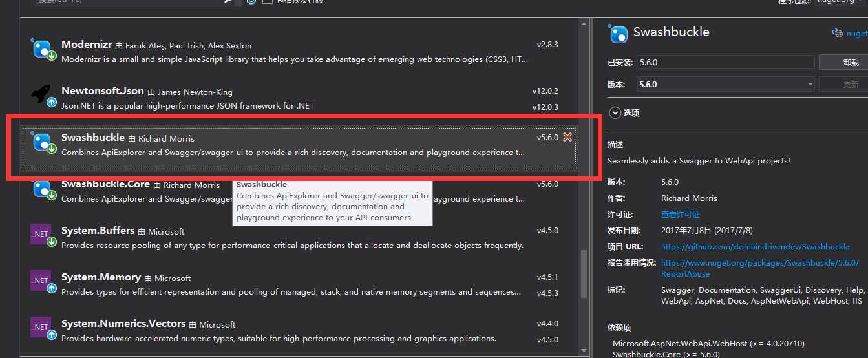This screenshot has width=868, height=358.
Task: Open the nuget.org ReportAbuse link
Action: point(760,268)
